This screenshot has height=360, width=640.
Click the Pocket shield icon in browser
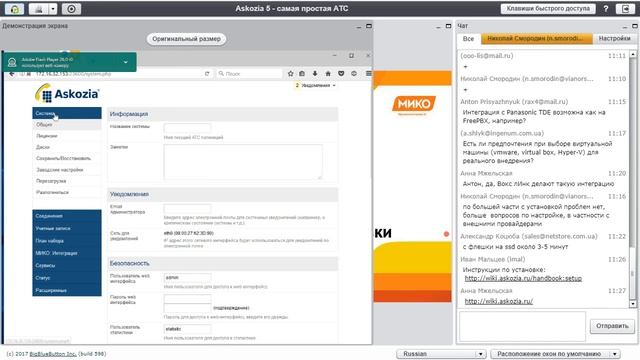(341, 73)
